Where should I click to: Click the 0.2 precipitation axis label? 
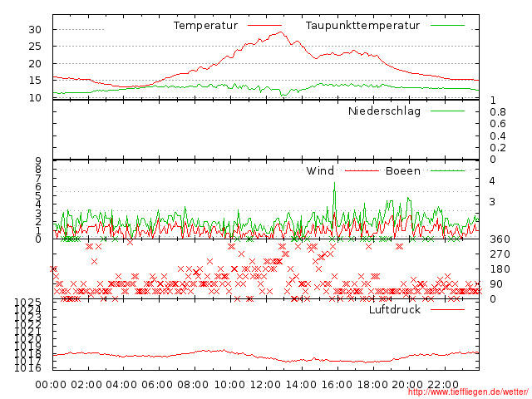pos(498,148)
